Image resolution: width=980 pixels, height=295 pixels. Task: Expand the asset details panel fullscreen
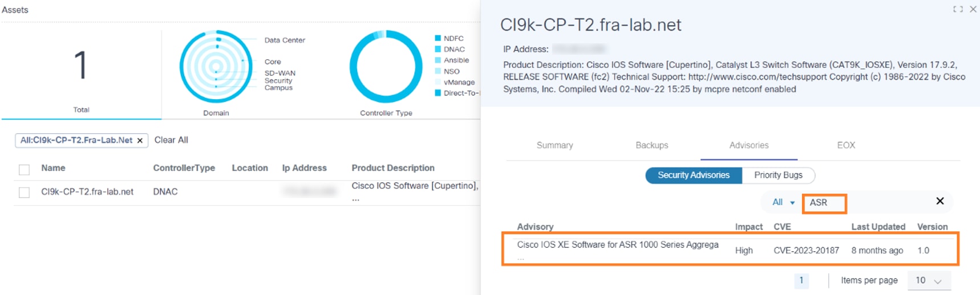[x=958, y=9]
